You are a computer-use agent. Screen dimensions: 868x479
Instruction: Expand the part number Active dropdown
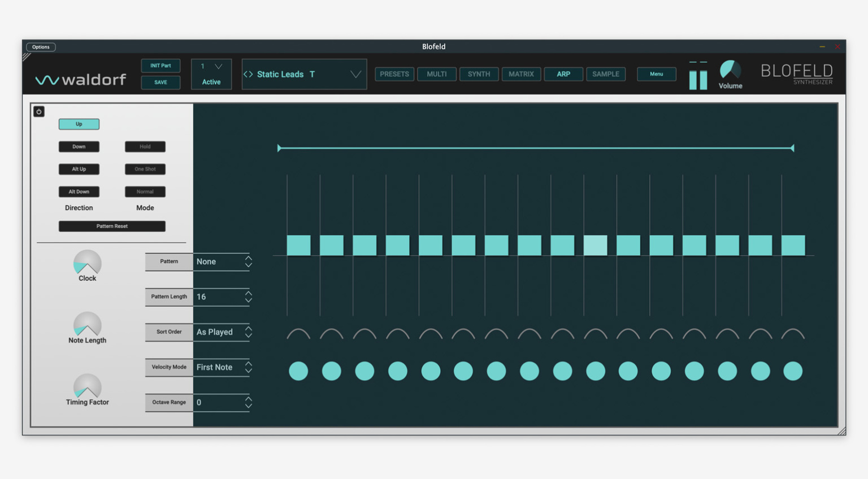click(x=218, y=67)
